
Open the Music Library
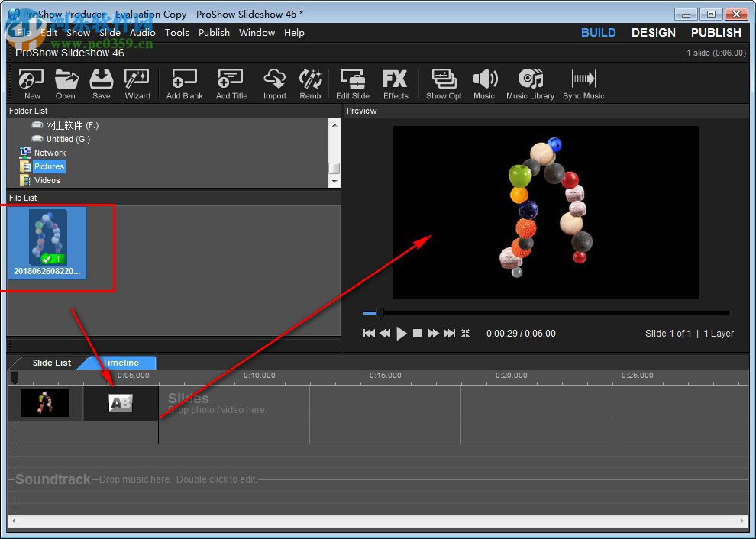(530, 82)
